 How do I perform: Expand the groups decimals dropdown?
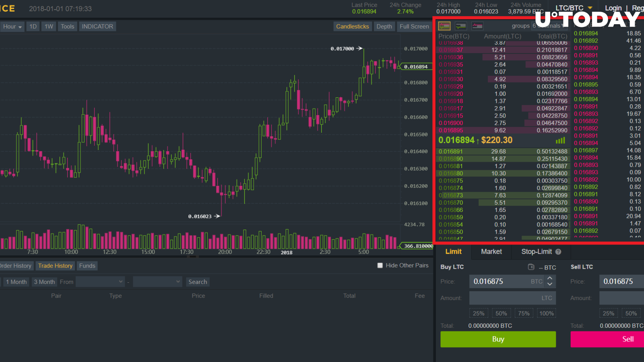[x=550, y=26]
